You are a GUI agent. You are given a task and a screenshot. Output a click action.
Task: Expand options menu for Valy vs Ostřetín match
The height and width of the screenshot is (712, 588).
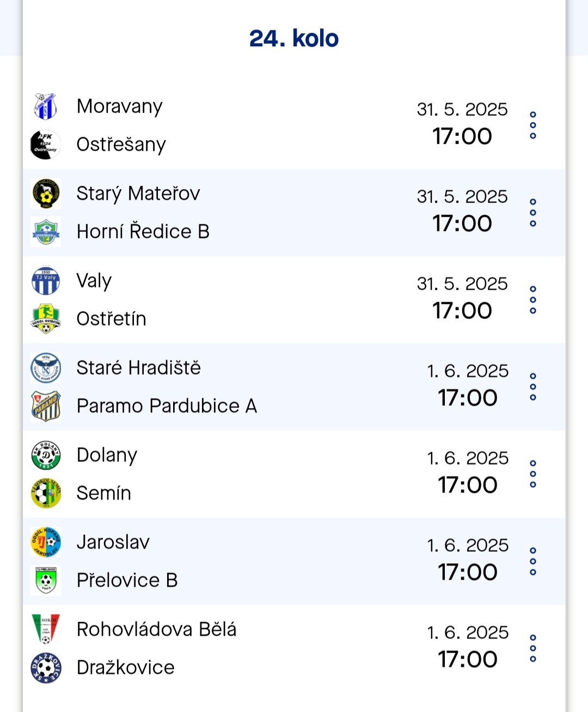(533, 300)
